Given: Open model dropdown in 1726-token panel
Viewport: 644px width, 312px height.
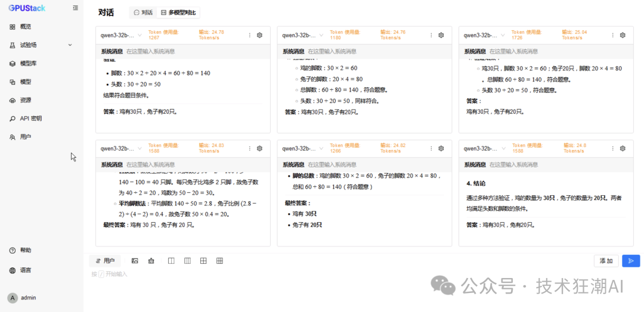Looking at the screenshot, I should 484,35.
